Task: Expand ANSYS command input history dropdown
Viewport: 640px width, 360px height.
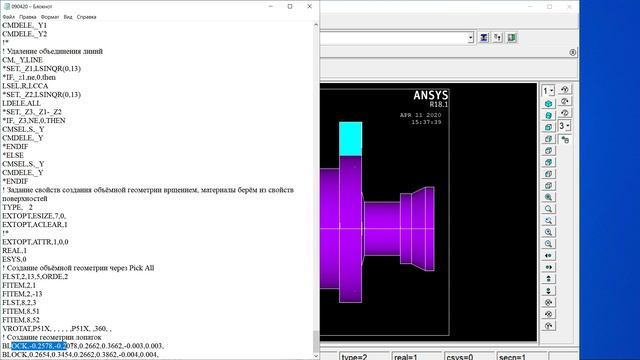Action: tap(471, 38)
